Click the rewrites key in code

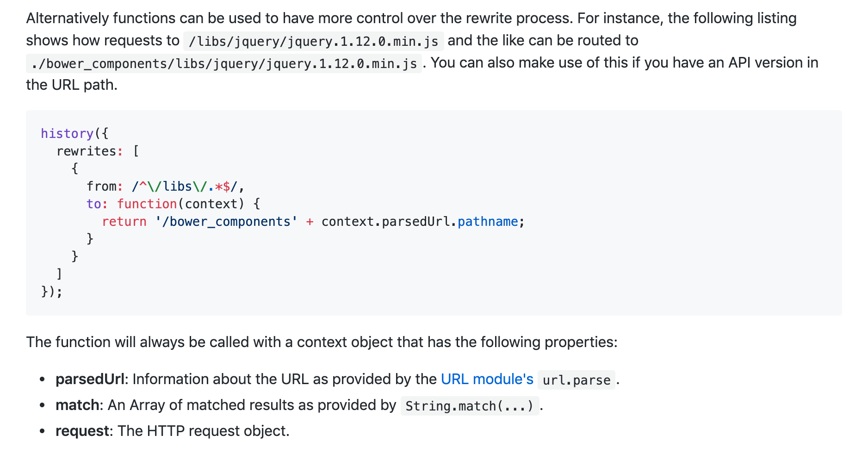[86, 151]
